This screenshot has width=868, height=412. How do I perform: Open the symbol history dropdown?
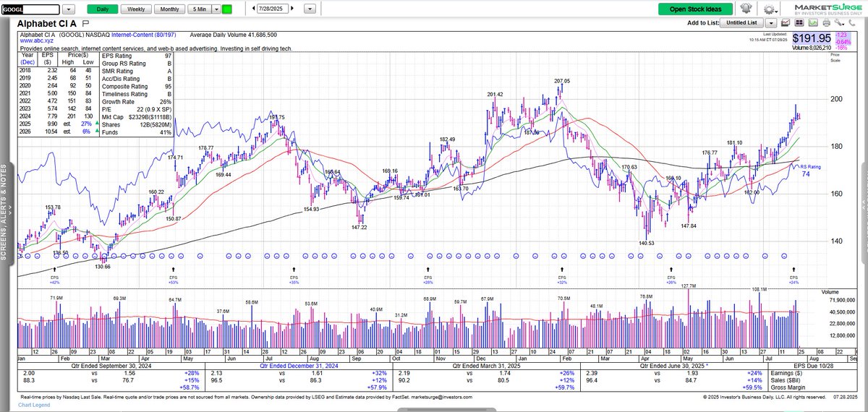pos(68,9)
